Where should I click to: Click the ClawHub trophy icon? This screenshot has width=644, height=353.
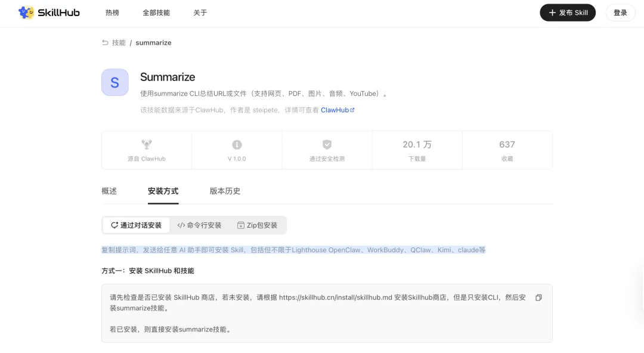coord(147,144)
